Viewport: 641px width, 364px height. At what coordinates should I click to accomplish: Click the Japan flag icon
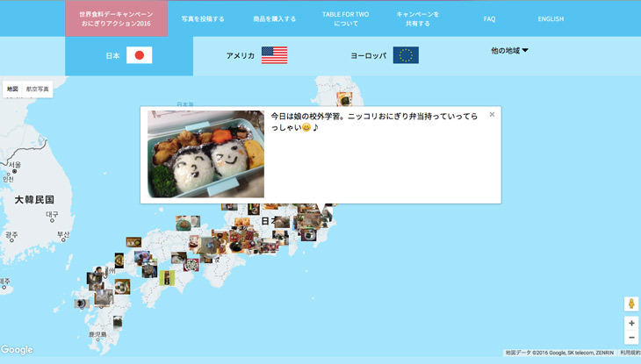140,55
